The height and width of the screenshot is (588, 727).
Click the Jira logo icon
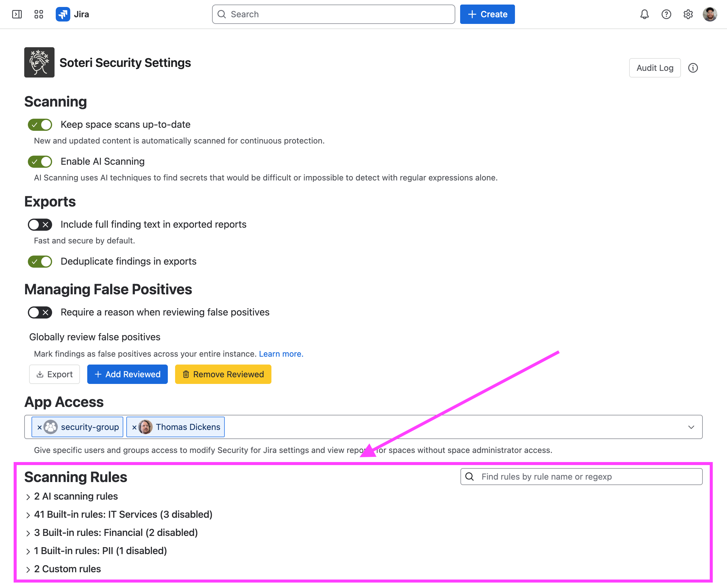coord(63,14)
